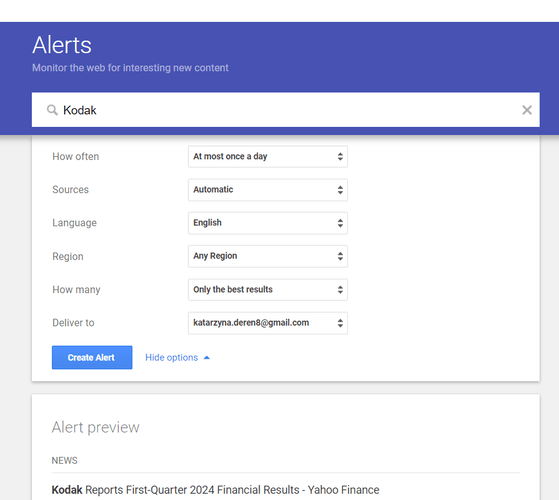Screen dimensions: 559x500
Task: Click the search magnifier icon
Action: tap(52, 110)
